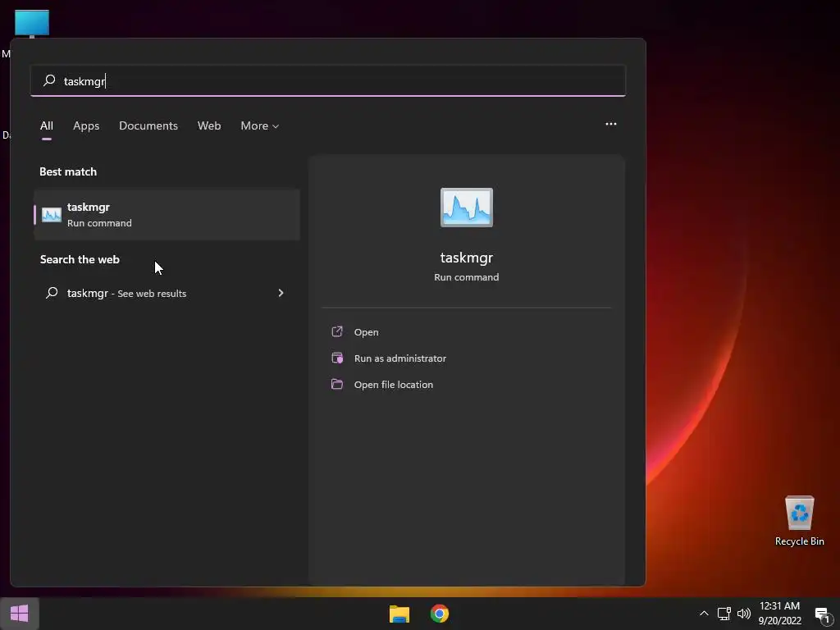Click the Run command label in preview
This screenshot has height=630, width=840.
click(x=467, y=277)
